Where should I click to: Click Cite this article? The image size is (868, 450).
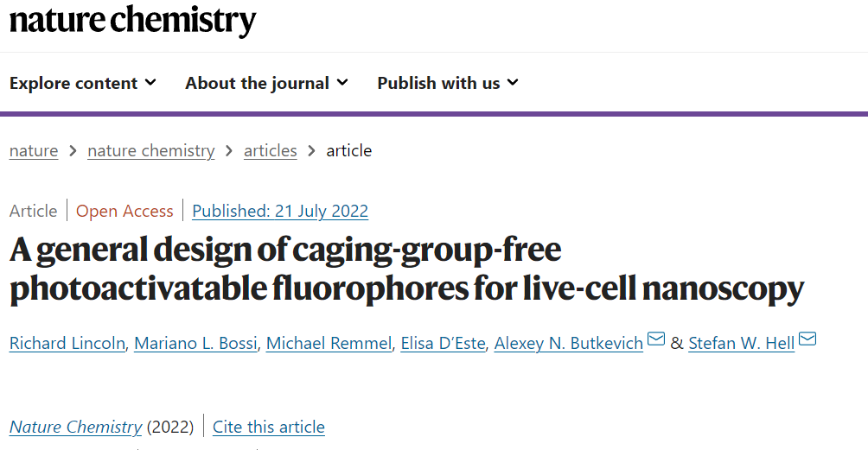tap(269, 427)
